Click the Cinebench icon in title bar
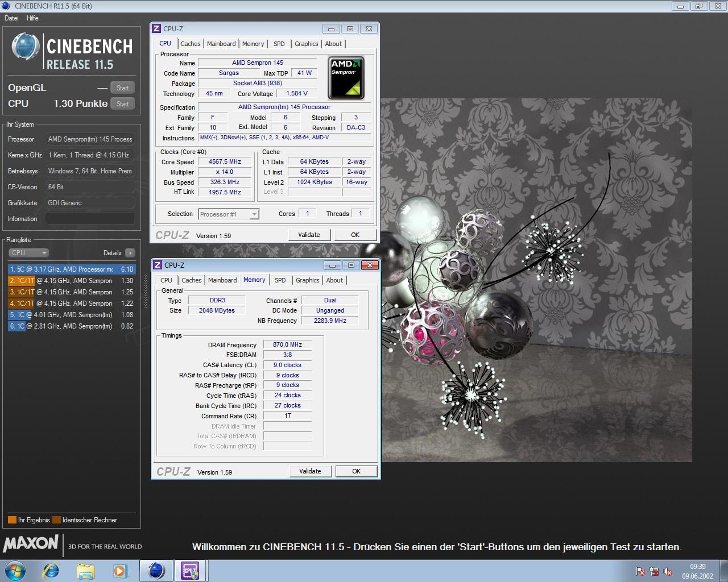Image resolution: width=728 pixels, height=582 pixels. pyautogui.click(x=6, y=6)
